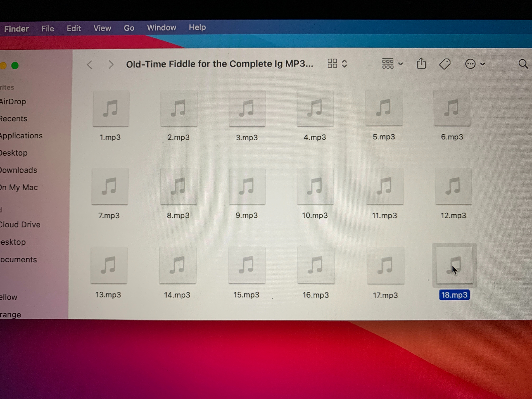Select the 10.mp3 music file icon
The image size is (532, 399).
315,186
